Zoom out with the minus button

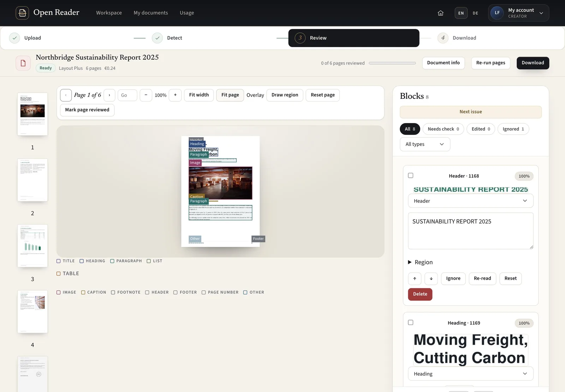tap(146, 95)
